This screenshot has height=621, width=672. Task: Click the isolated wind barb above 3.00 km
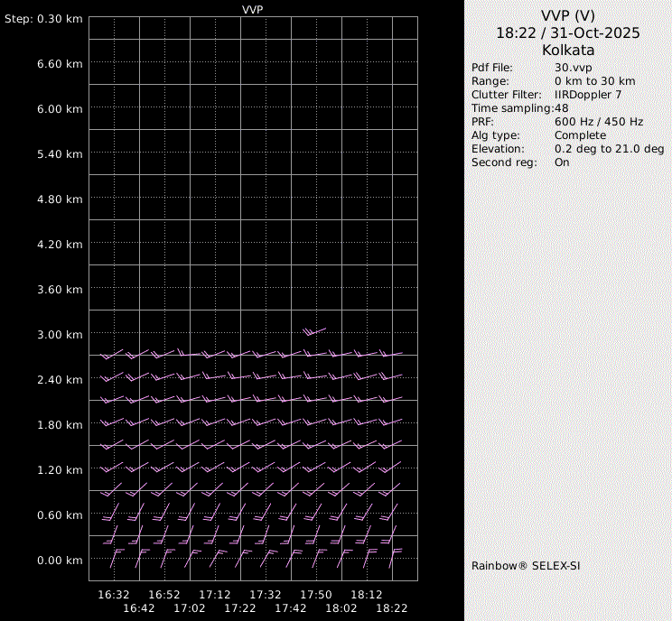click(x=313, y=331)
